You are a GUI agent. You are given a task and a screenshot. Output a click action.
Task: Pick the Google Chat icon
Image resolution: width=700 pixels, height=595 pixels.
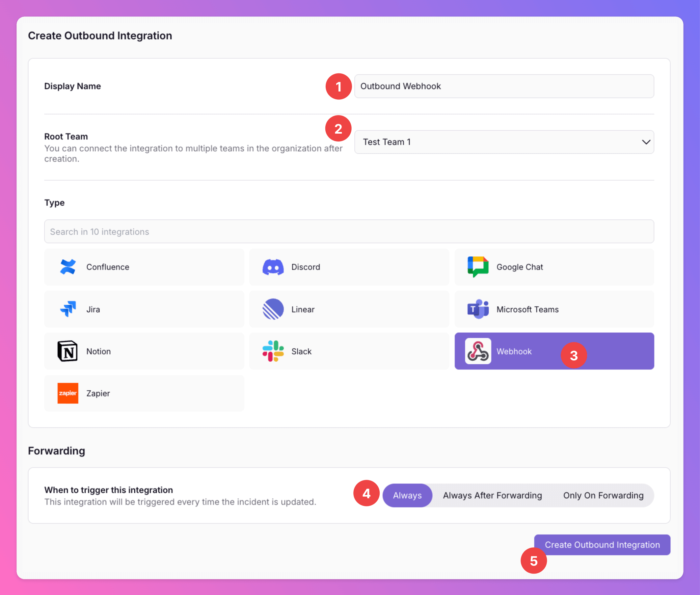coord(477,267)
